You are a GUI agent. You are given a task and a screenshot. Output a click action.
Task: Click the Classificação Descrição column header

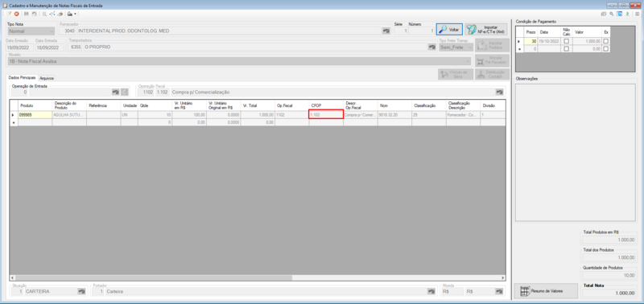[463, 105]
